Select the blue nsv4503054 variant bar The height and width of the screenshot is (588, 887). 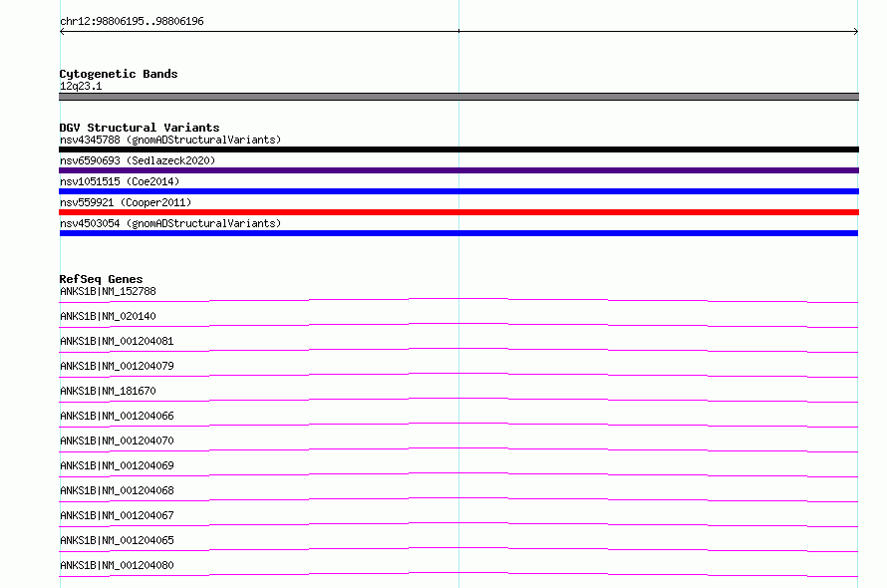pos(458,233)
